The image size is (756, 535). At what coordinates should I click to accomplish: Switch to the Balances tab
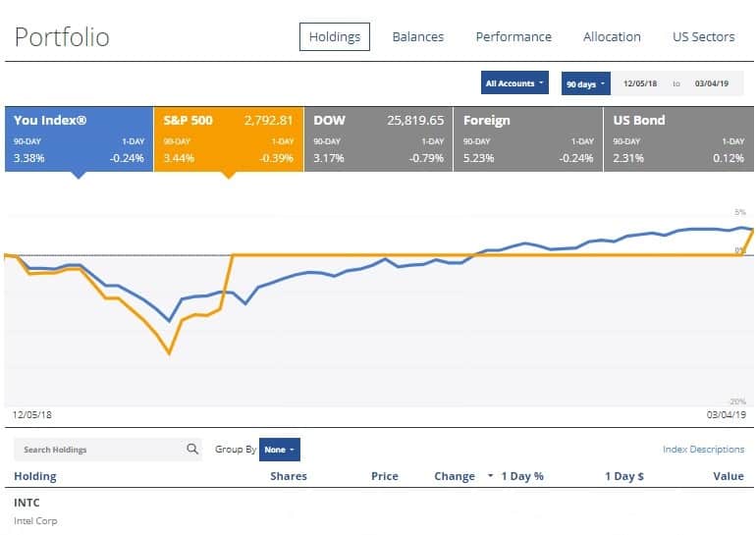pyautogui.click(x=417, y=37)
